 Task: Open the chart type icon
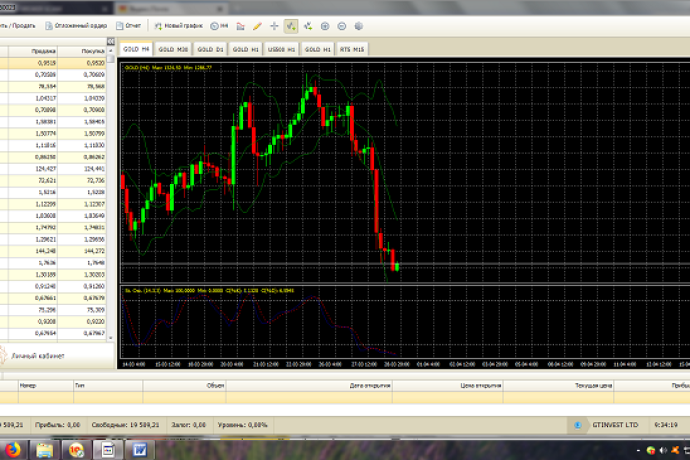tap(240, 26)
